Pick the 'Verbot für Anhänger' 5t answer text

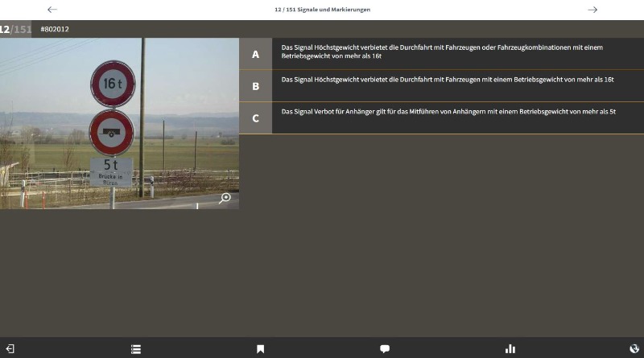448,112
